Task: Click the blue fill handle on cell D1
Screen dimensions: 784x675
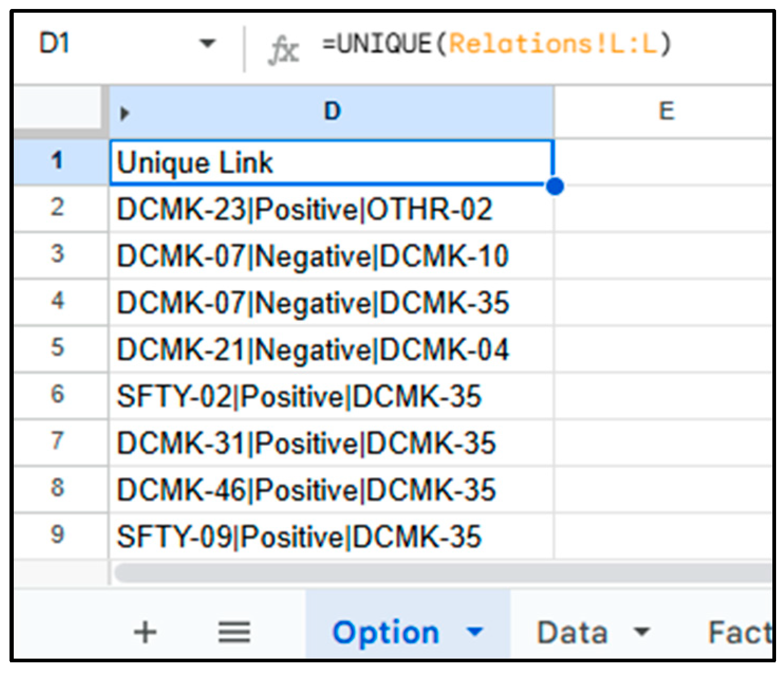Action: coord(555,187)
